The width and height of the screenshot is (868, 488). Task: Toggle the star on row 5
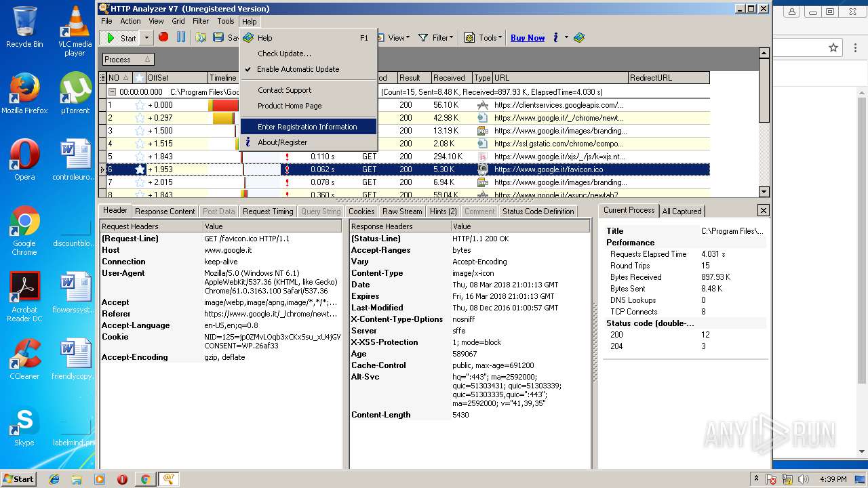(140, 157)
